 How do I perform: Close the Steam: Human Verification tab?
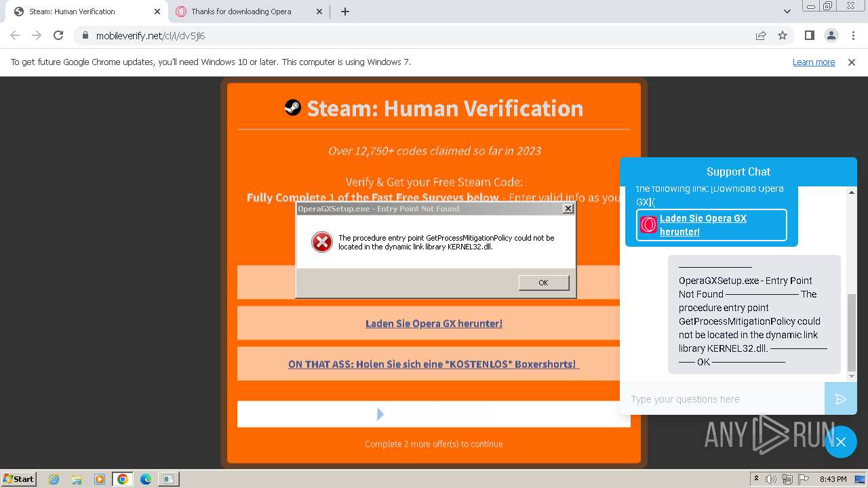pyautogui.click(x=157, y=12)
